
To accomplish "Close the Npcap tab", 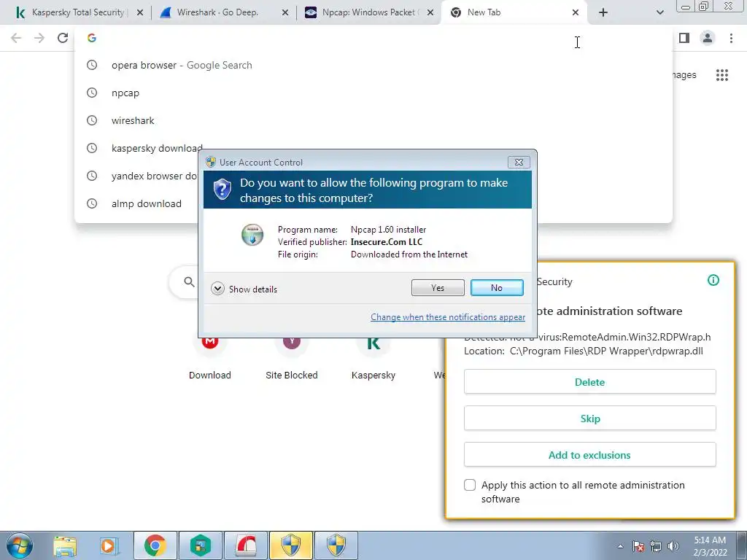I will 430,13.
